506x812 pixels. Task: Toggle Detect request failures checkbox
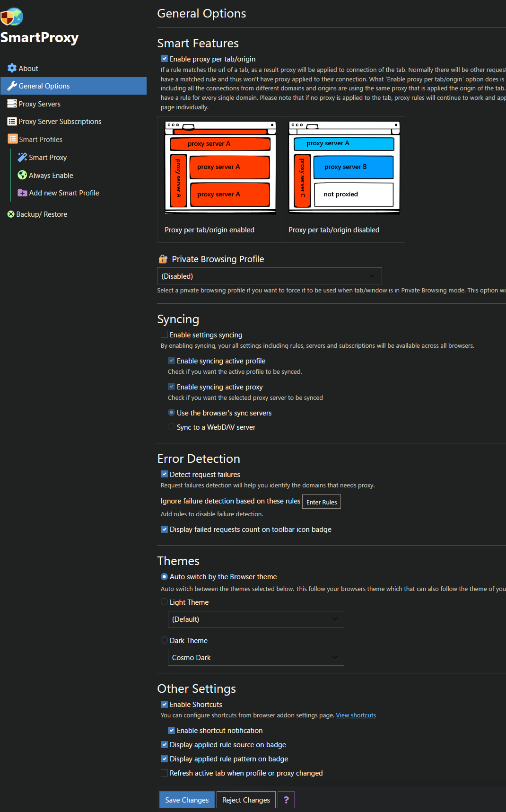point(164,474)
